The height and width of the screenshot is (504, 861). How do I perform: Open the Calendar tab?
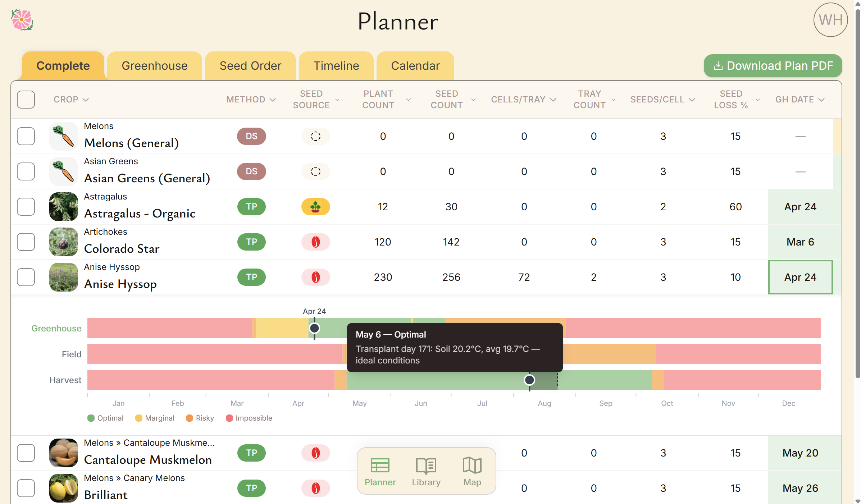[x=415, y=66]
